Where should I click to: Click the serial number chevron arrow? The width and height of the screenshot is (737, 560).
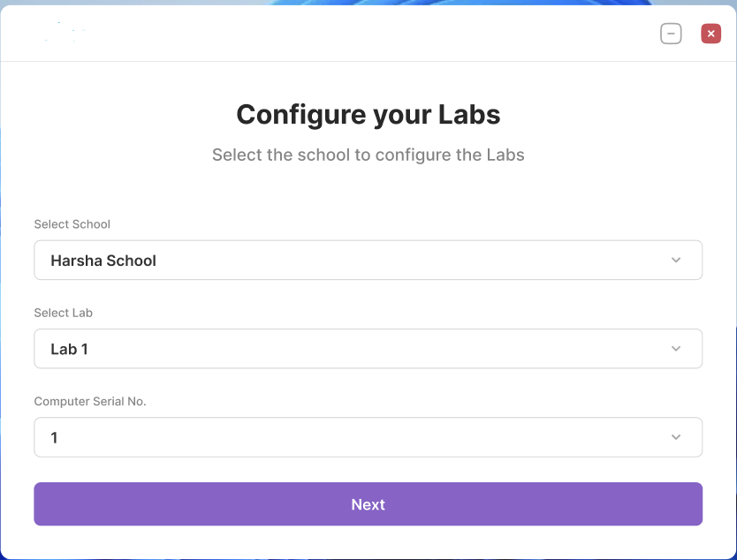(676, 437)
